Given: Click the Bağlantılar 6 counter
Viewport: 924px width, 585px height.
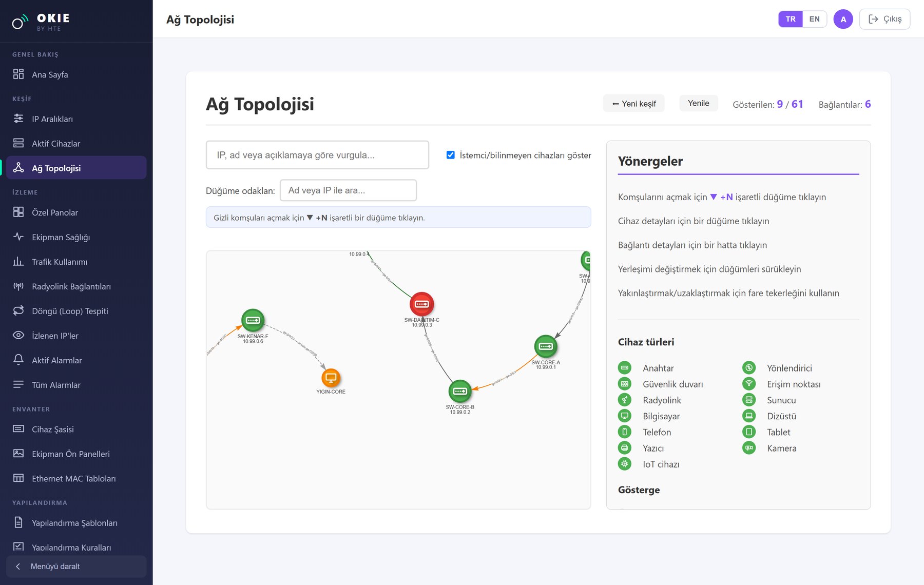Looking at the screenshot, I should coord(844,104).
